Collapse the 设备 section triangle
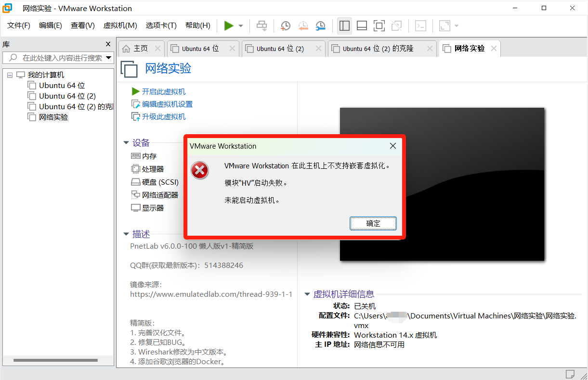 pyautogui.click(x=126, y=143)
